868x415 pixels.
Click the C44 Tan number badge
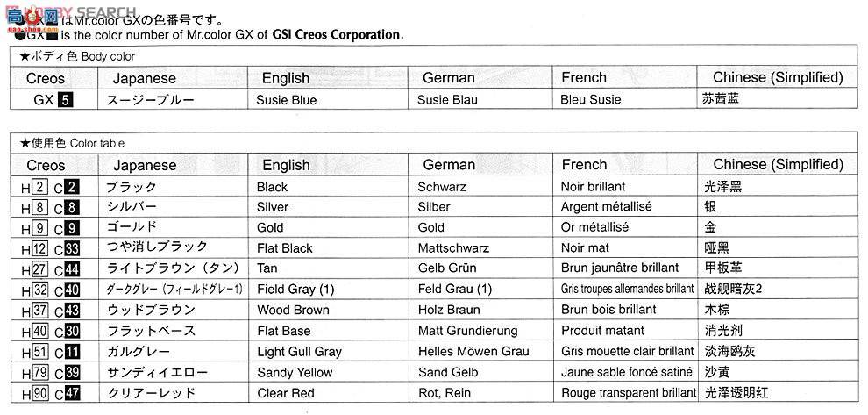[72, 270]
